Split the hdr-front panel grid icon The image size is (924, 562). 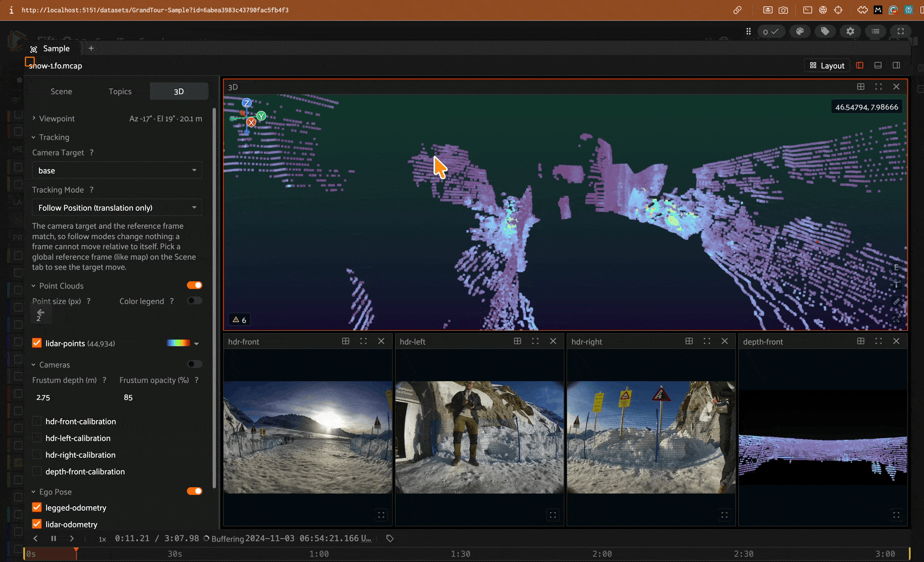pos(345,341)
